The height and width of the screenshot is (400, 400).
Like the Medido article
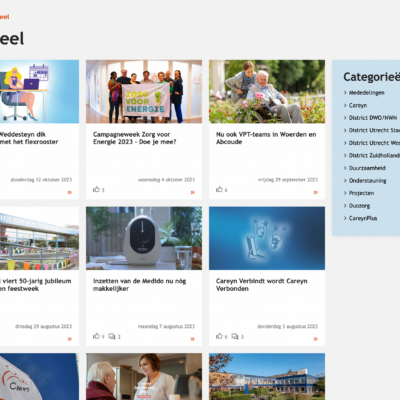[x=96, y=336]
